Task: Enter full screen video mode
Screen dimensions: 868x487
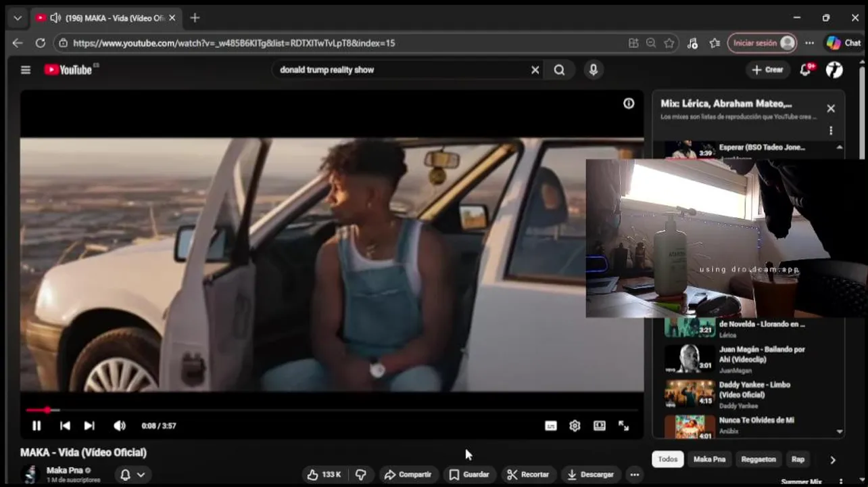Action: pyautogui.click(x=624, y=425)
